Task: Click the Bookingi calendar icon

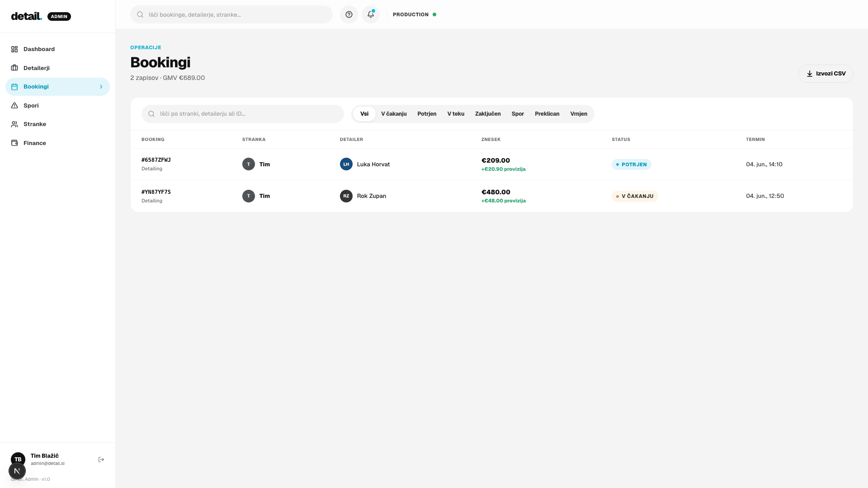Action: click(x=14, y=86)
